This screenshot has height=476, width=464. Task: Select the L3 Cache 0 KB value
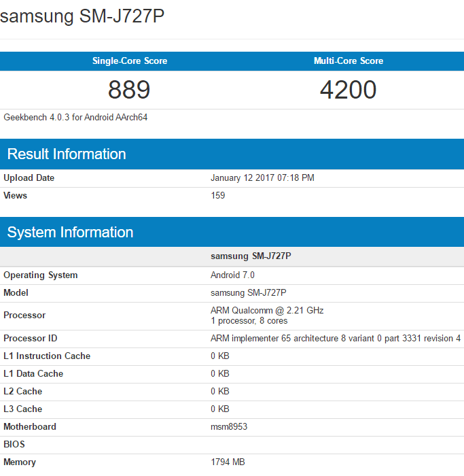pyautogui.click(x=220, y=409)
